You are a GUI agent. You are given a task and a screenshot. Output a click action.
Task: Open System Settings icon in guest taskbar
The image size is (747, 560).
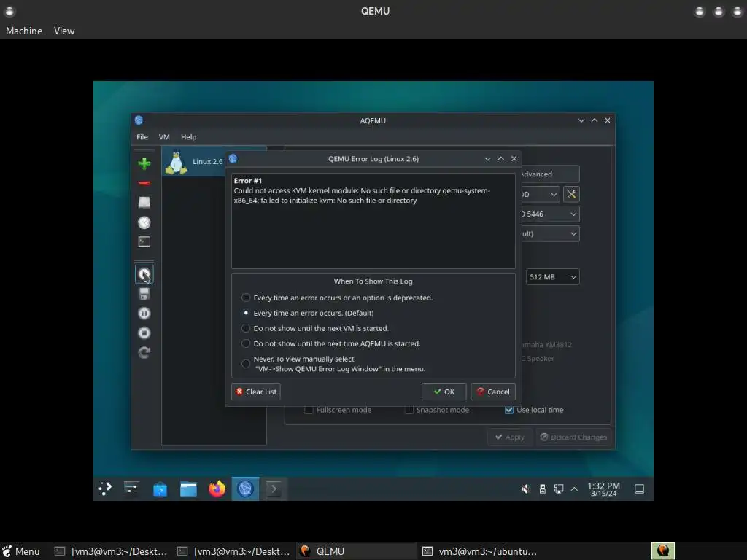tap(131, 489)
